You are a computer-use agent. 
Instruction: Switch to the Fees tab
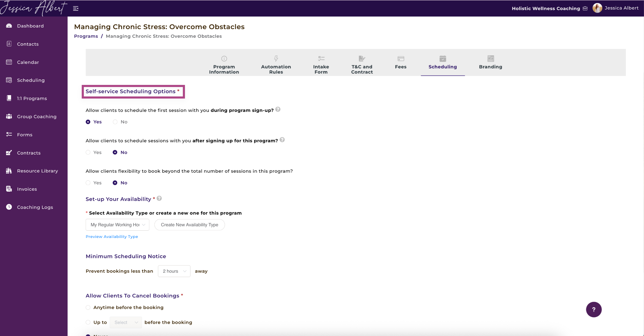tap(400, 63)
